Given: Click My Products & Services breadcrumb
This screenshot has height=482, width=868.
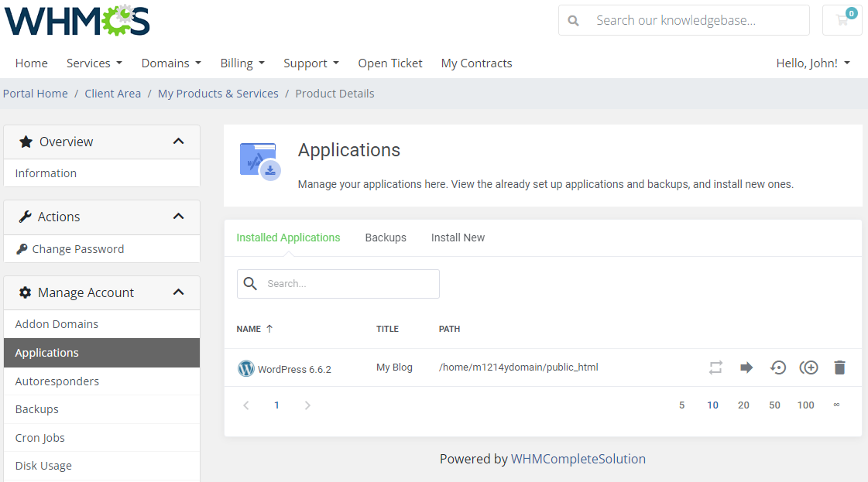Looking at the screenshot, I should (x=218, y=94).
